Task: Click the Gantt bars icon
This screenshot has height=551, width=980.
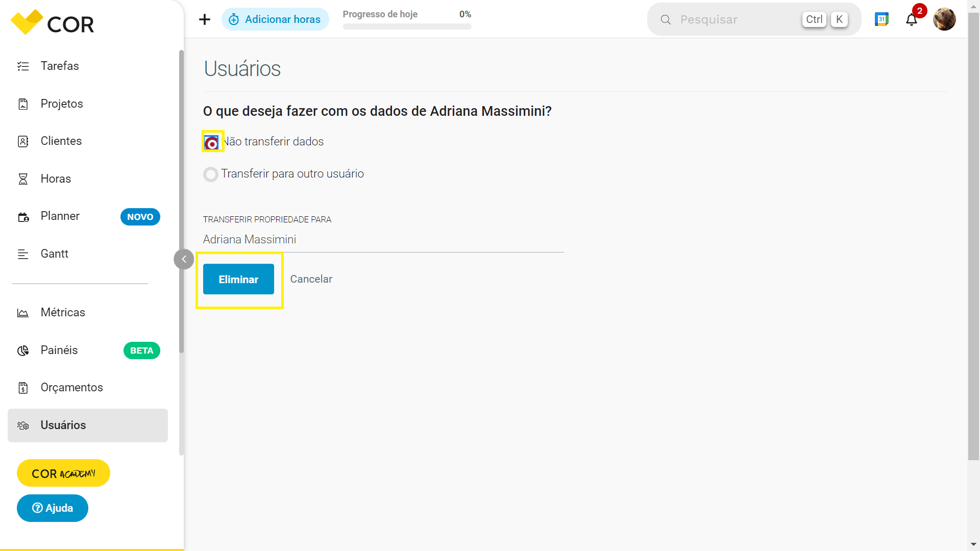Action: [x=23, y=254]
